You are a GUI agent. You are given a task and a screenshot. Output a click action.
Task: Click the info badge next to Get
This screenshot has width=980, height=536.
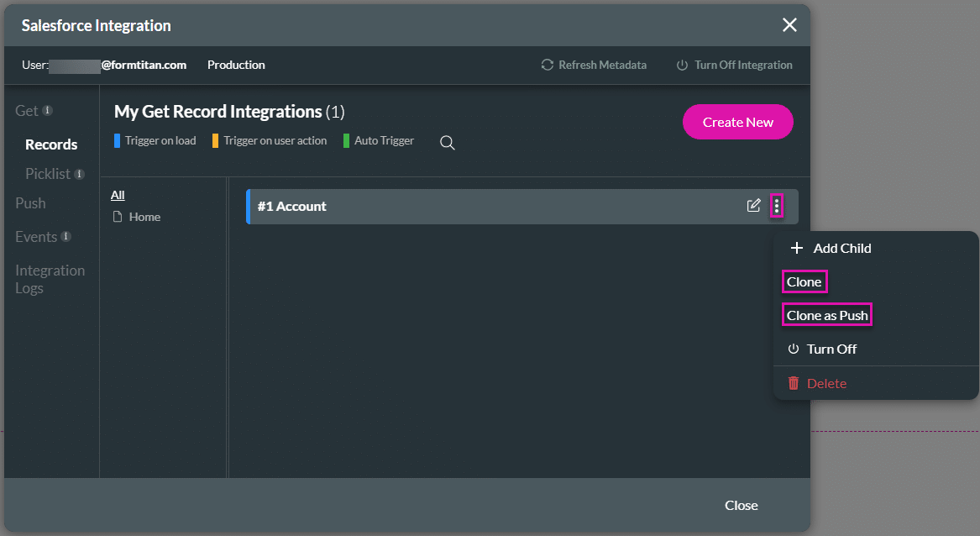click(48, 110)
